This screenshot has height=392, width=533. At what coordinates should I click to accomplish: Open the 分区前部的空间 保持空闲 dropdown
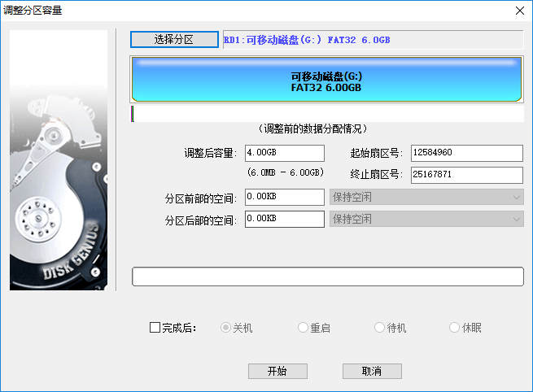[426, 197]
